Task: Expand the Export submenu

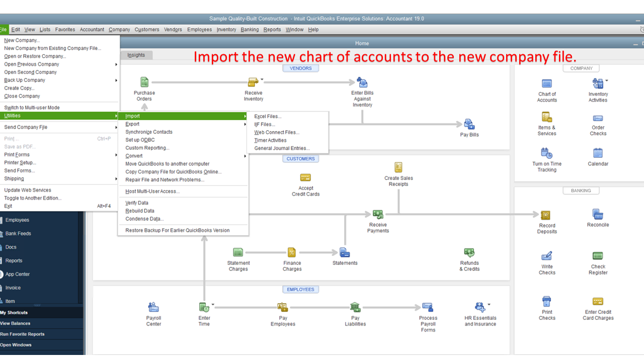Action: [183, 124]
